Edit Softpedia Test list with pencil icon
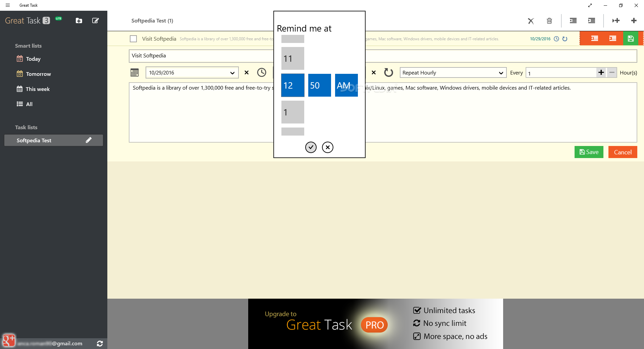The height and width of the screenshot is (349, 644). (89, 140)
